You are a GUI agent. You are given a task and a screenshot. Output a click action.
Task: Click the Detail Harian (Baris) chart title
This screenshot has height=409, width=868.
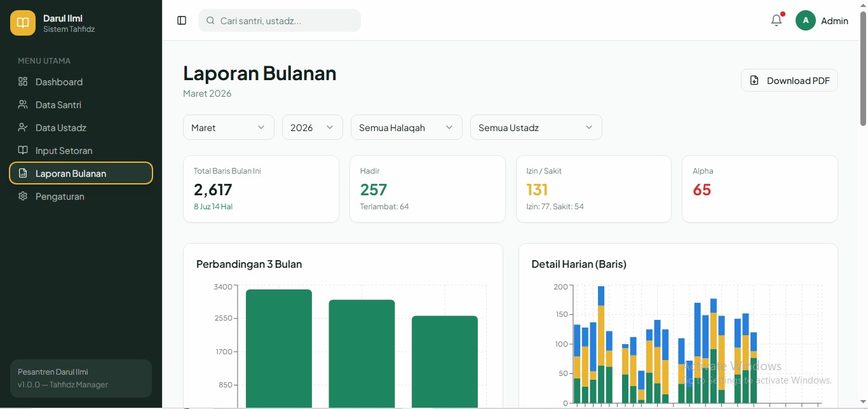pos(579,264)
